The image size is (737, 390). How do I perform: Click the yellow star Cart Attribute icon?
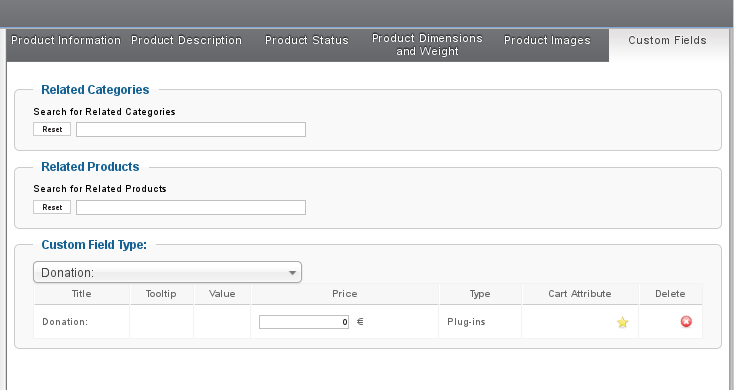point(622,322)
